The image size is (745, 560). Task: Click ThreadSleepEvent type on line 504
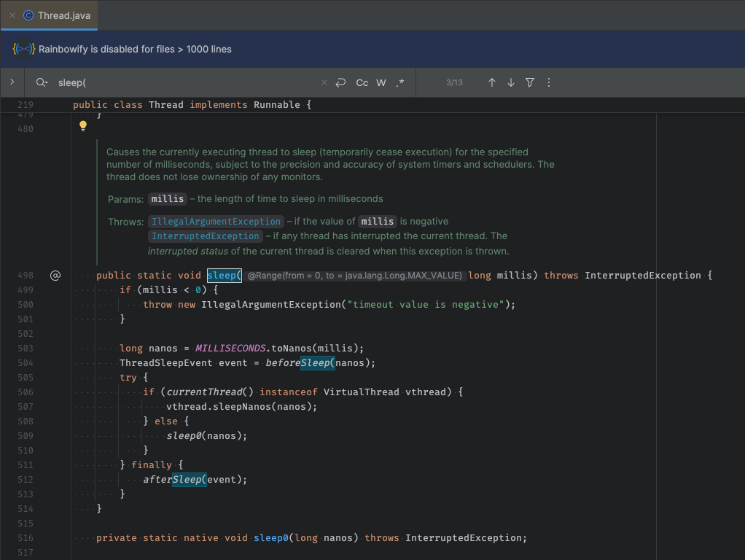pos(165,363)
